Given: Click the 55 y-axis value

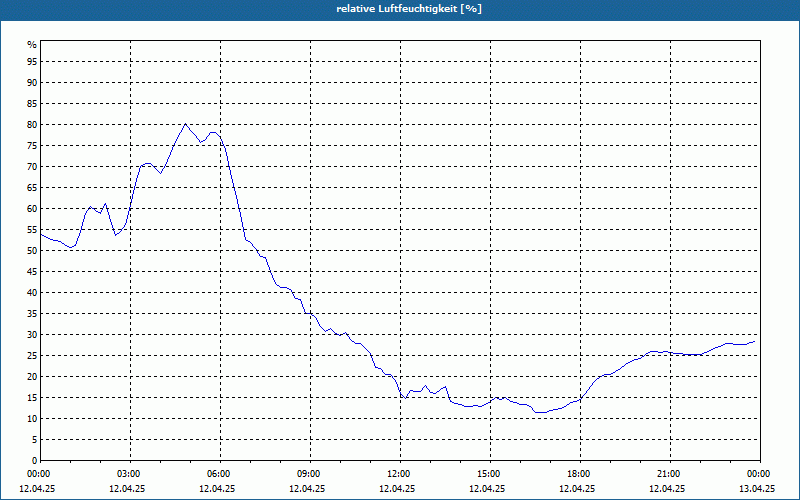Looking at the screenshot, I should pos(32,230).
